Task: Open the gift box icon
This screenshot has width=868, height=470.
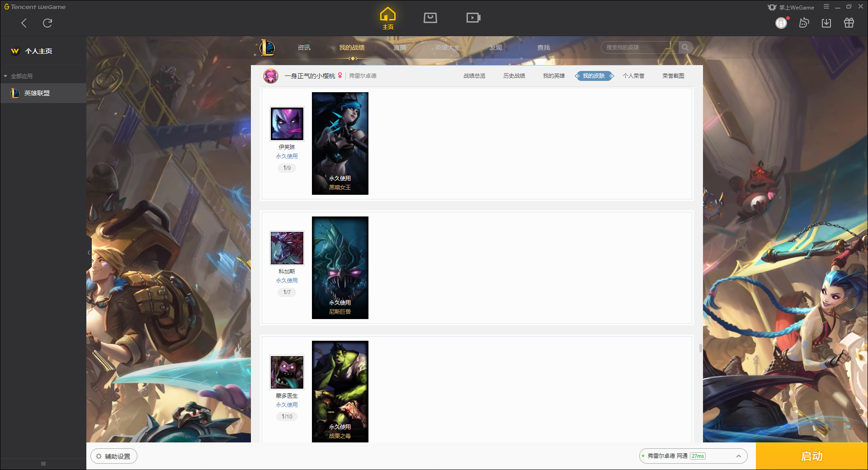Action: pos(849,23)
